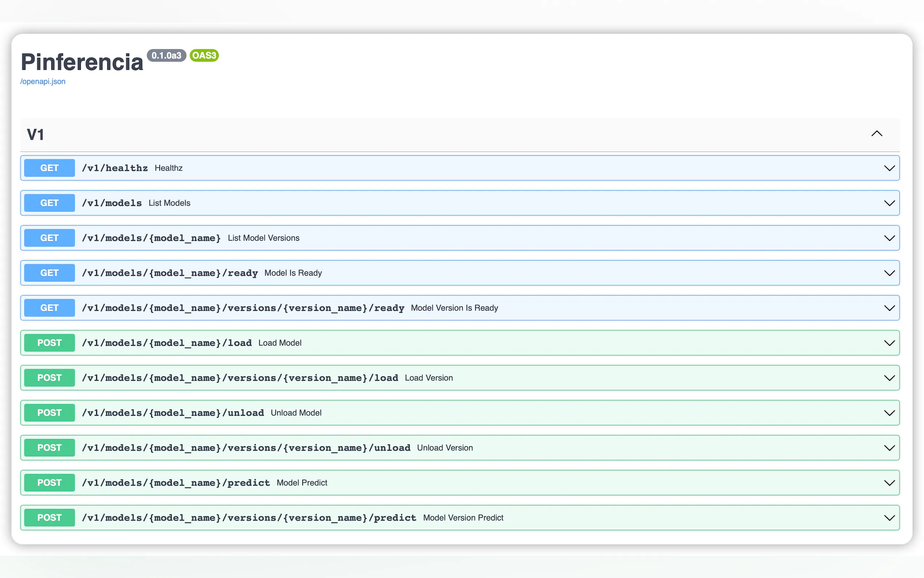Click the List Model Versions summary label

[x=264, y=238]
